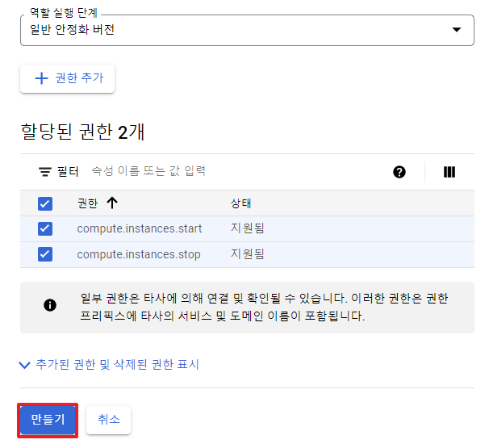
Task: Click the 권한 column header
Action: 87,203
